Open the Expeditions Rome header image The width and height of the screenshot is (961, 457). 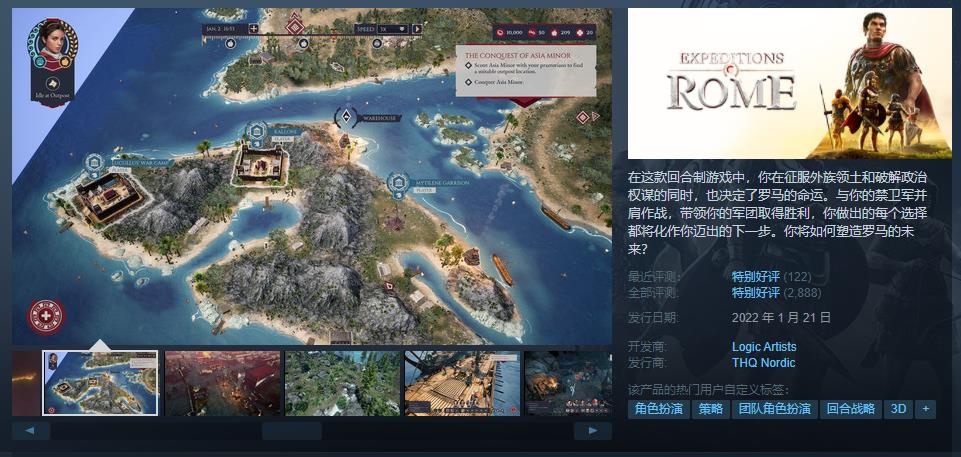point(789,83)
